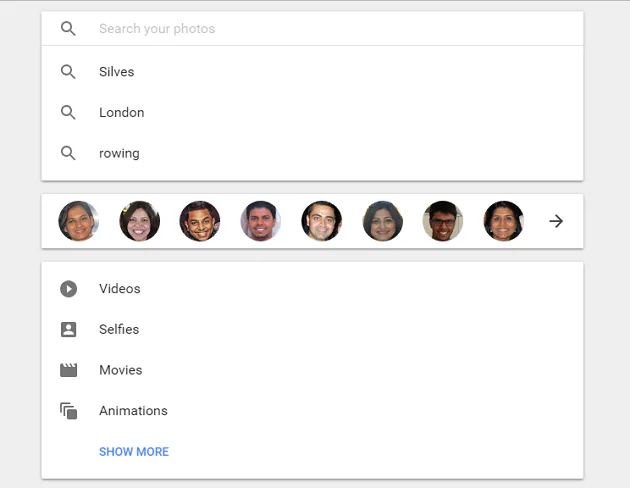The width and height of the screenshot is (630, 488).
Task: Click the search magnifier icon in search bar
Action: click(68, 29)
